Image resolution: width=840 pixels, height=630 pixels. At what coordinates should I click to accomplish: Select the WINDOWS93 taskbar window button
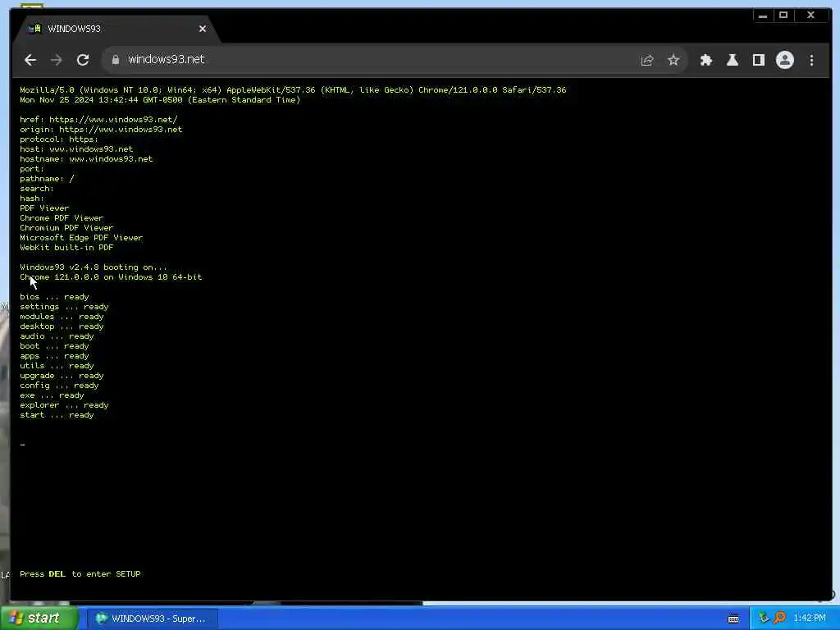tap(152, 619)
